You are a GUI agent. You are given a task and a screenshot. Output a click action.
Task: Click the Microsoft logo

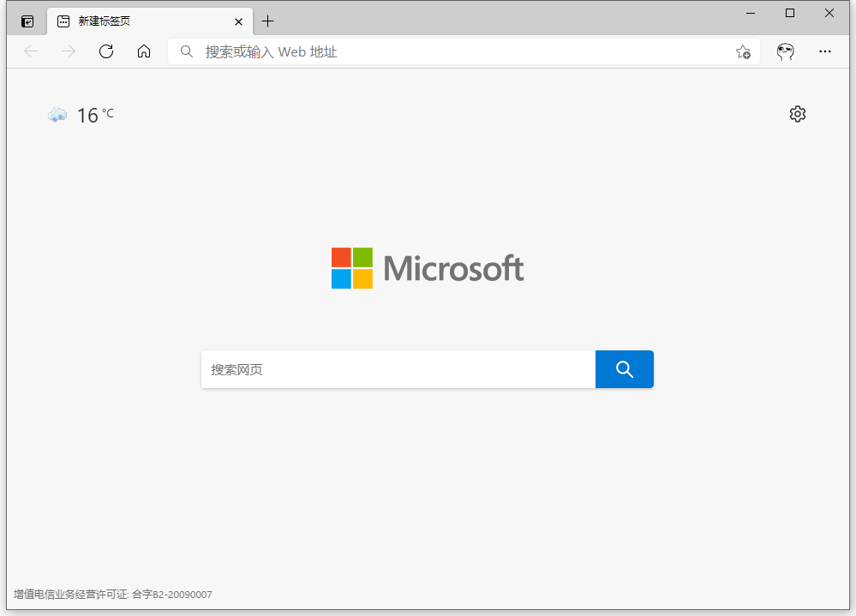(428, 267)
